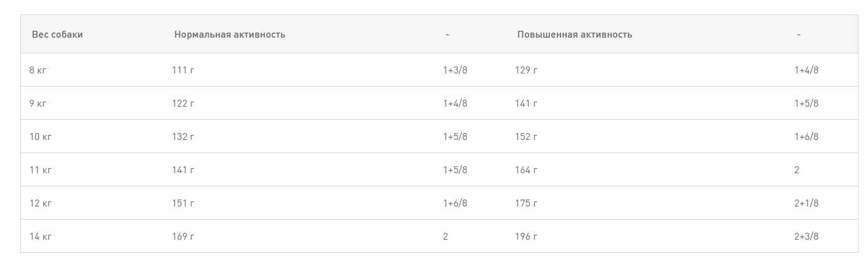Select the "175 г" cell
Viewport: 868px width, 268px height.
point(527,203)
